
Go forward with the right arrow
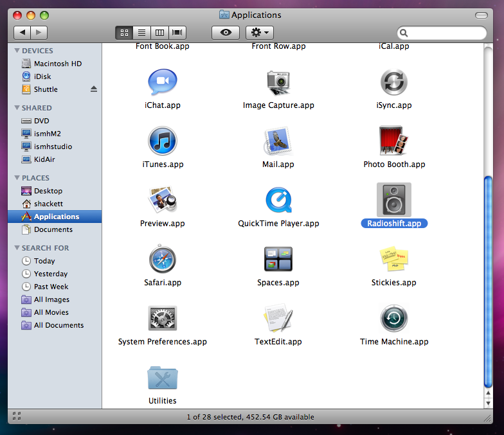pyautogui.click(x=39, y=32)
